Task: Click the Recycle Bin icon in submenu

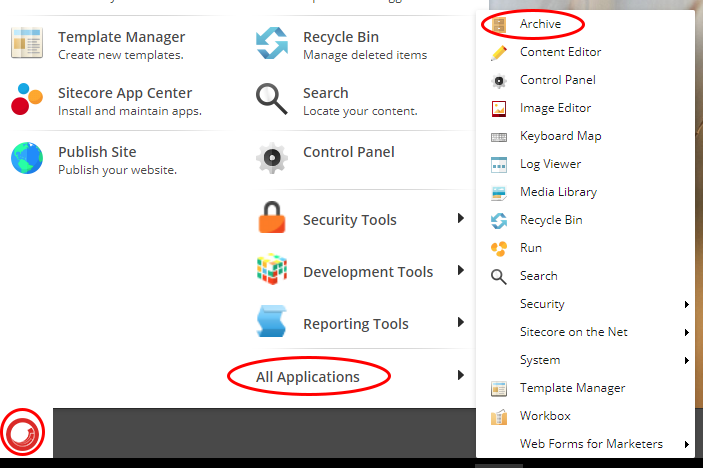Action: point(499,221)
